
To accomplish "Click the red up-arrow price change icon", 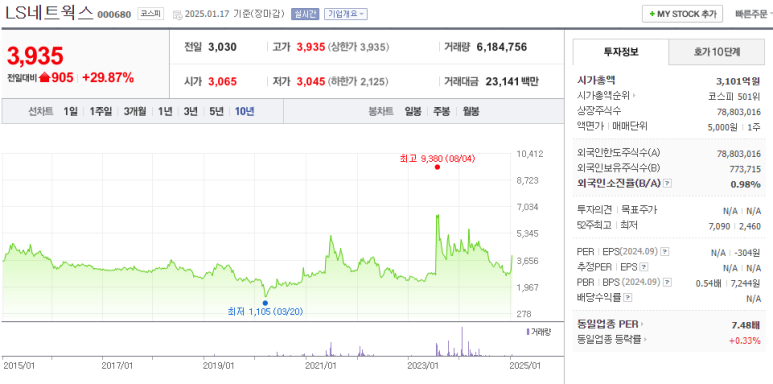I will 45,77.
